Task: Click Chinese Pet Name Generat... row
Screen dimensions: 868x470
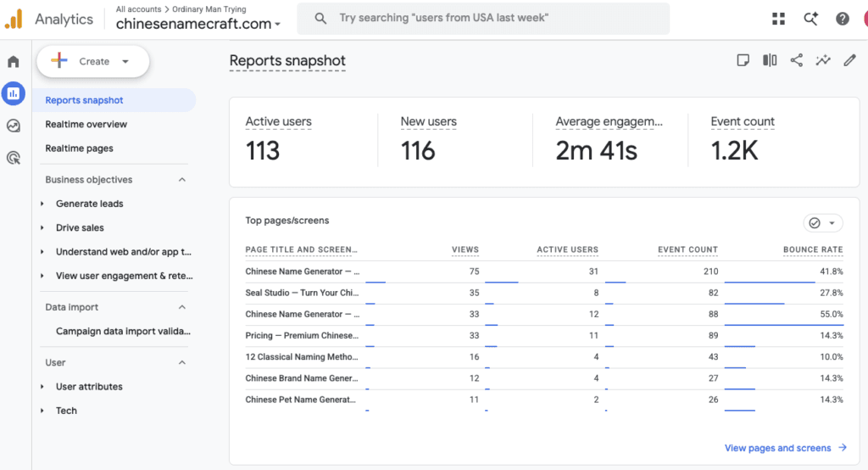Action: point(544,400)
